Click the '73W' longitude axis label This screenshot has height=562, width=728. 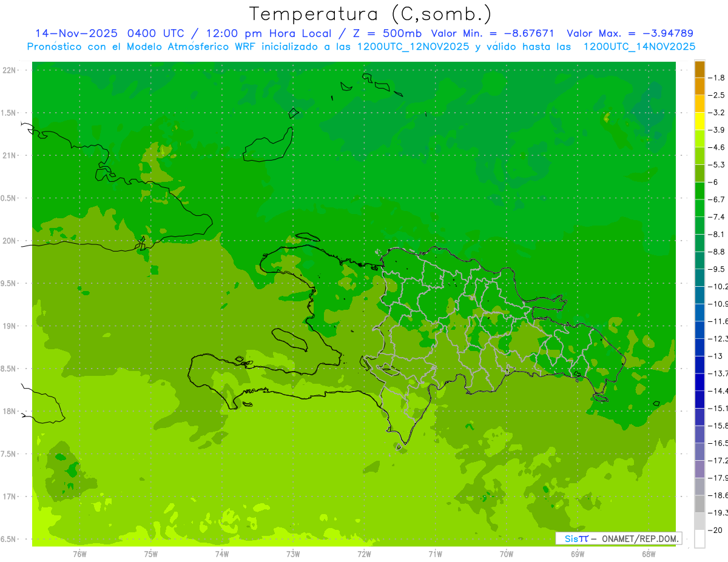click(293, 554)
